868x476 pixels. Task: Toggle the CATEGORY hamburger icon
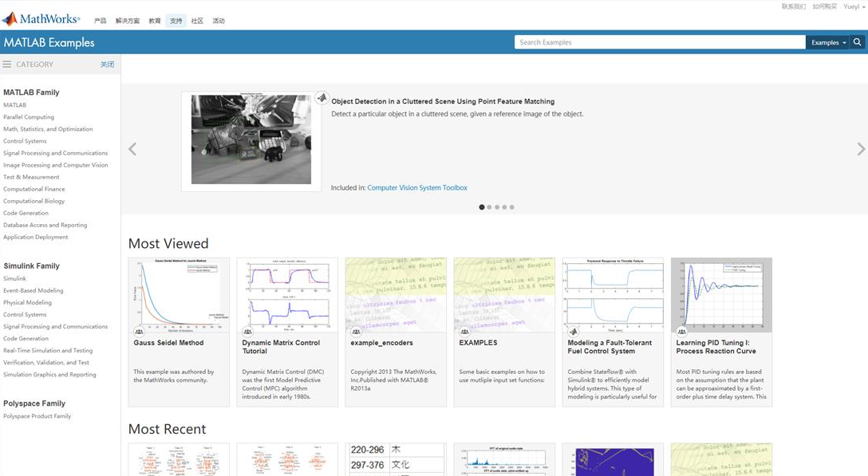[x=7, y=65]
